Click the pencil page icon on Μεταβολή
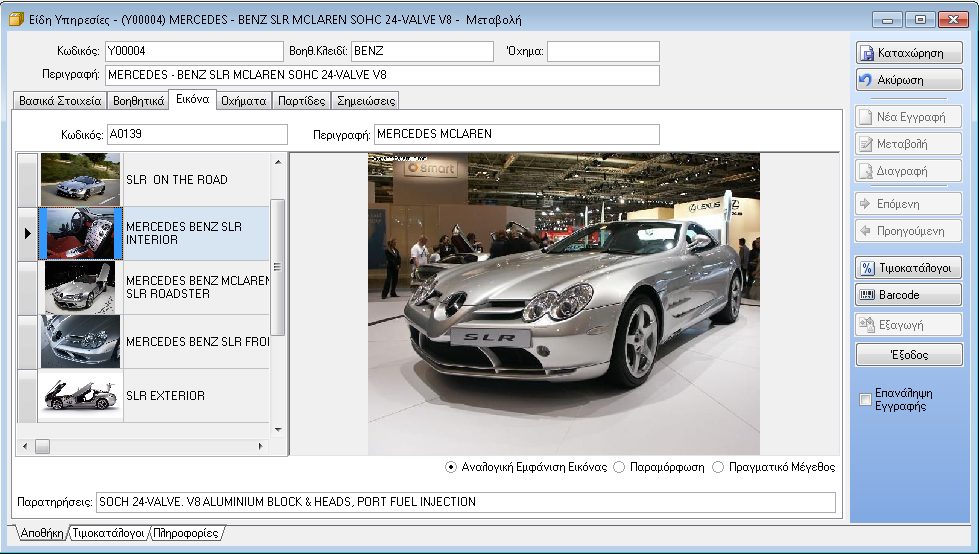Image resolution: width=979 pixels, height=554 pixels. pos(865,144)
